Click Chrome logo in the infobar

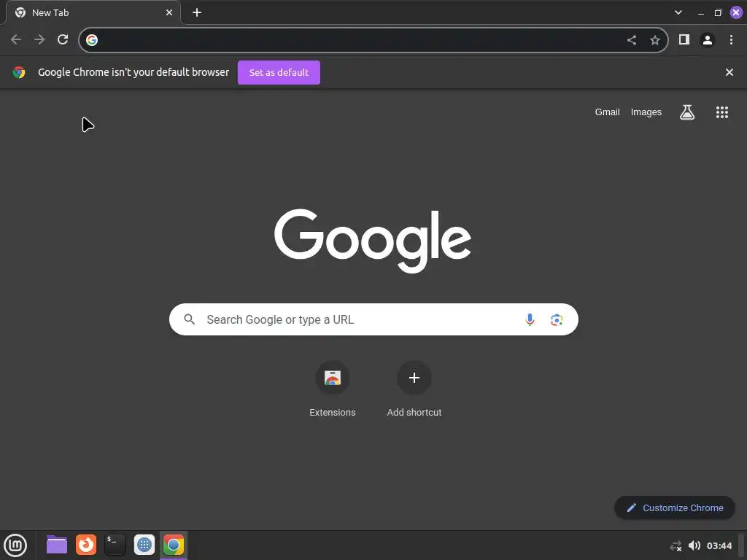pos(19,72)
